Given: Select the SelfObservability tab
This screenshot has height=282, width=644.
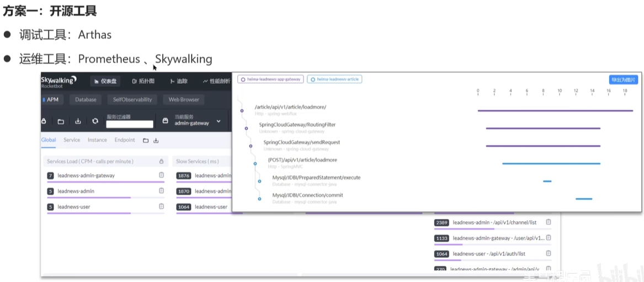Looking at the screenshot, I should tap(132, 99).
